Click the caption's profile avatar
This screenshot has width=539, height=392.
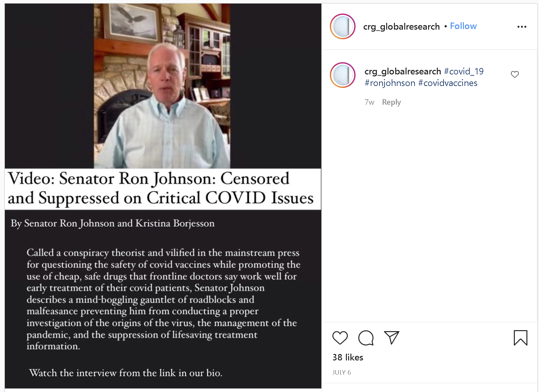click(x=343, y=75)
